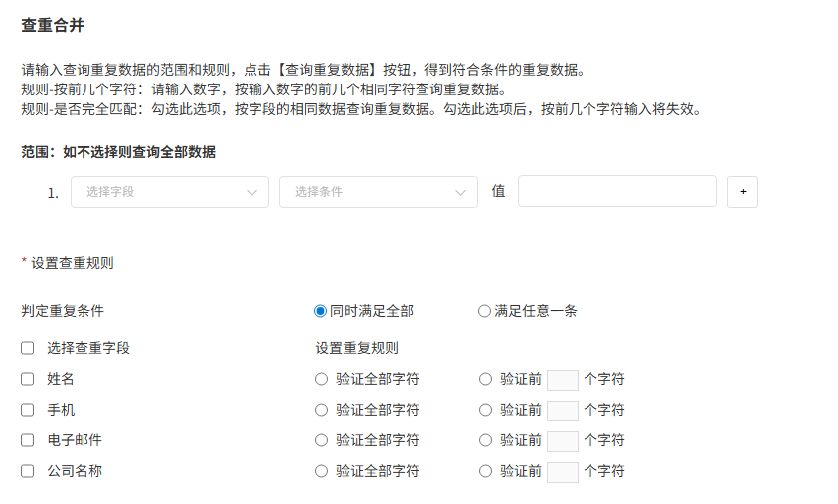Check the 电子邮件 checkbox
838x504 pixels.
click(28, 440)
